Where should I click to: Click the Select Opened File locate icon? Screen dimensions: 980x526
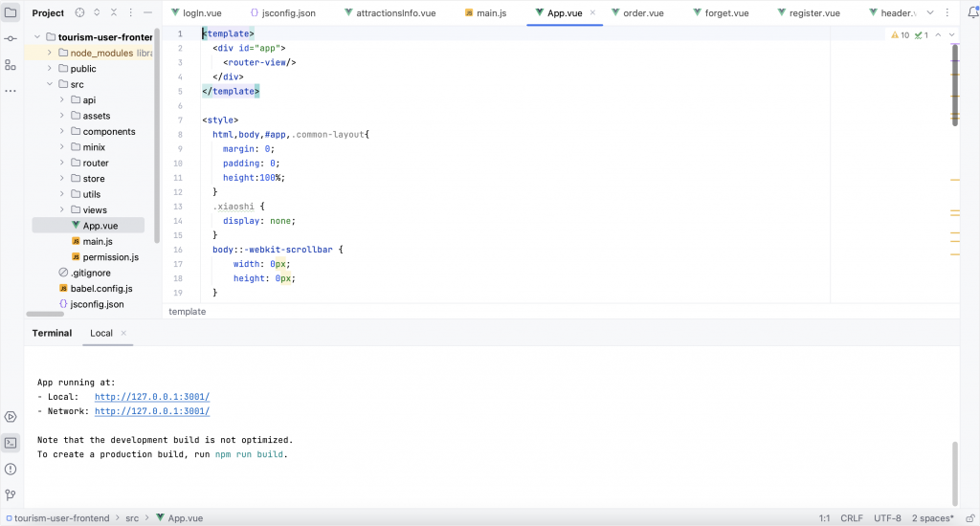point(79,13)
